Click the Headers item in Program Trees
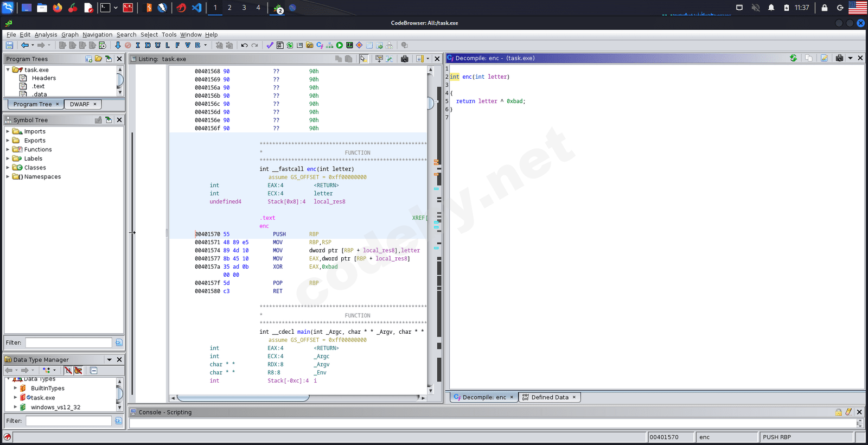This screenshot has height=445, width=868. (43, 78)
